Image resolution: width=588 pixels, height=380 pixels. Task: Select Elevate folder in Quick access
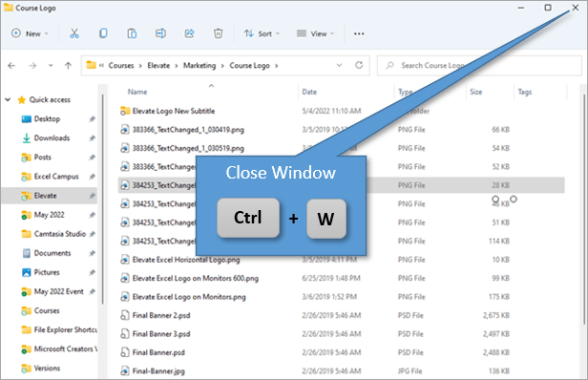[46, 196]
